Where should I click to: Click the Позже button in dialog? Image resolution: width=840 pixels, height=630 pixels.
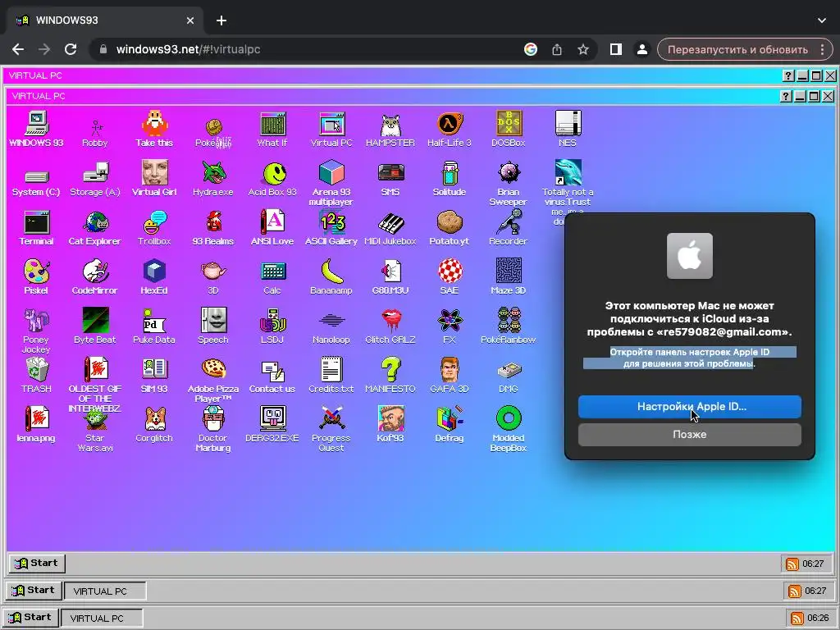pos(690,435)
